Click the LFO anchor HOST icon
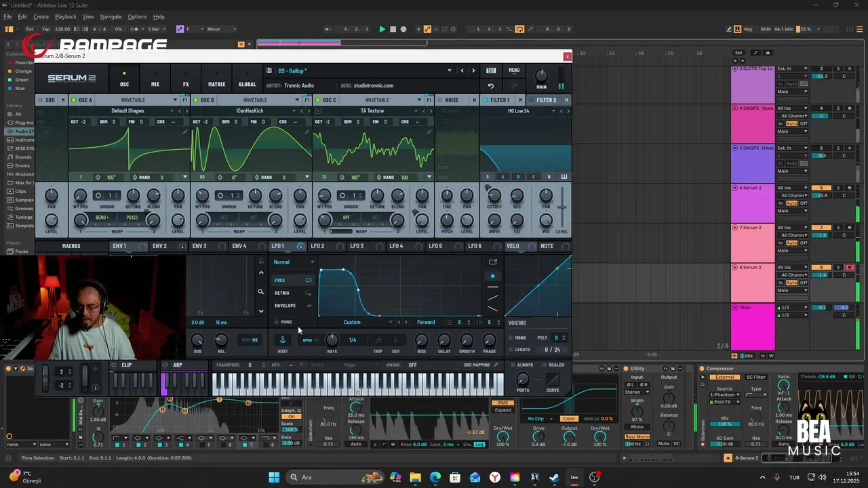The height and width of the screenshot is (488, 868). [x=283, y=340]
